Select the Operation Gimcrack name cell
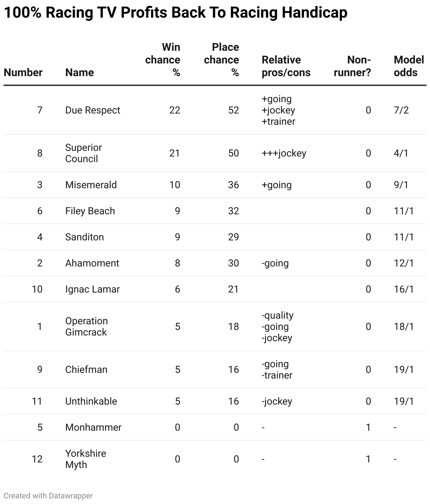This screenshot has height=504, width=430. (87, 327)
